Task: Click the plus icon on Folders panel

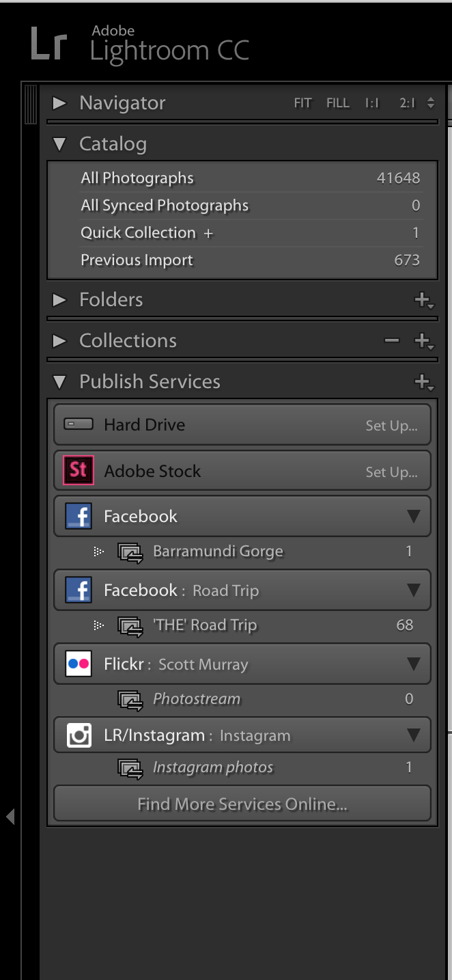Action: pyautogui.click(x=423, y=299)
